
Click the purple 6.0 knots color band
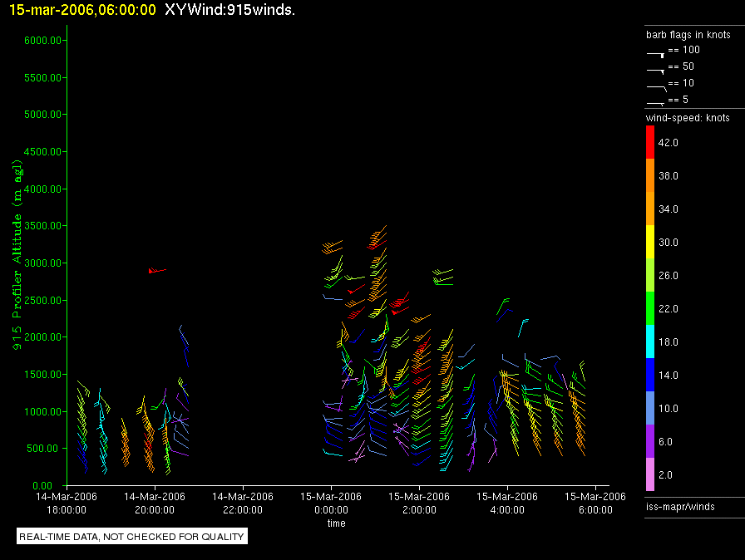650,441
